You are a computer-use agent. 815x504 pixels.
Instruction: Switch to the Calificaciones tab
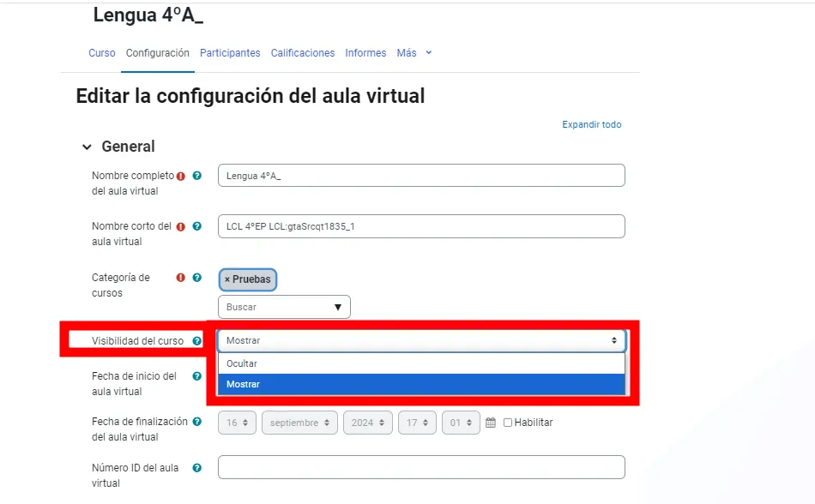click(302, 53)
